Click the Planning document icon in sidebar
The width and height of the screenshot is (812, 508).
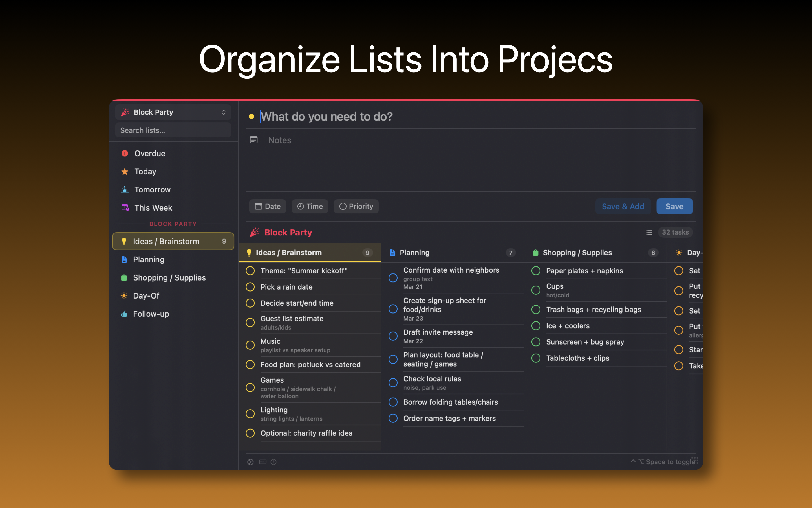pos(124,259)
